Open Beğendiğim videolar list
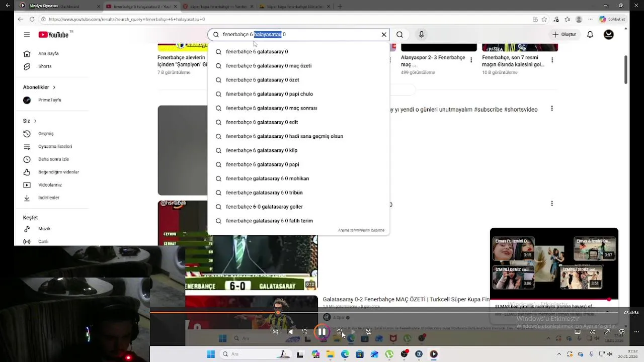This screenshot has width=644, height=362. pyautogui.click(x=58, y=172)
